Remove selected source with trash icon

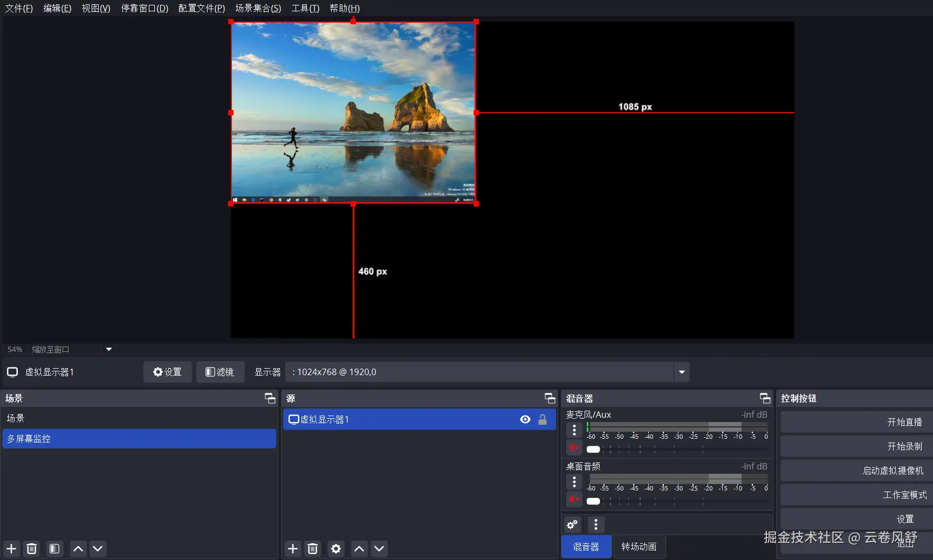pyautogui.click(x=313, y=549)
